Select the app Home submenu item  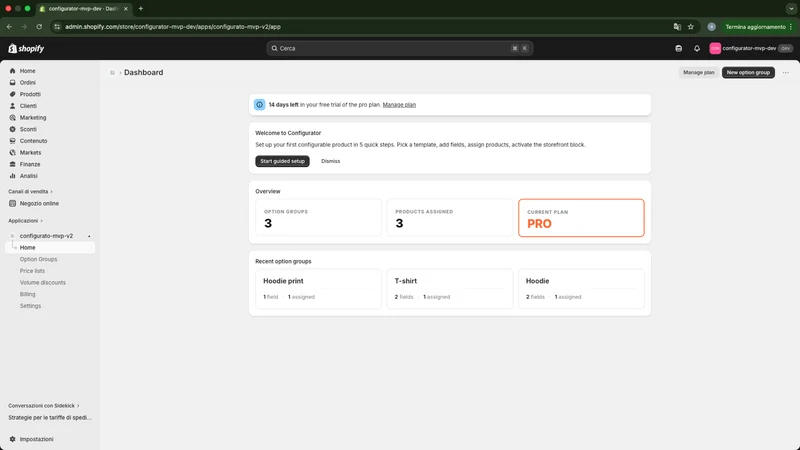[50, 247]
